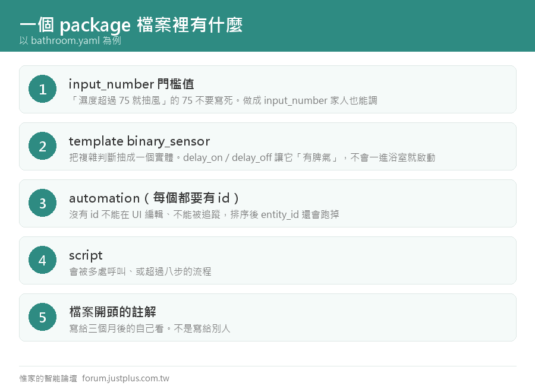Click the green circle numbered 1
The width and height of the screenshot is (535, 392).
pyautogui.click(x=43, y=89)
